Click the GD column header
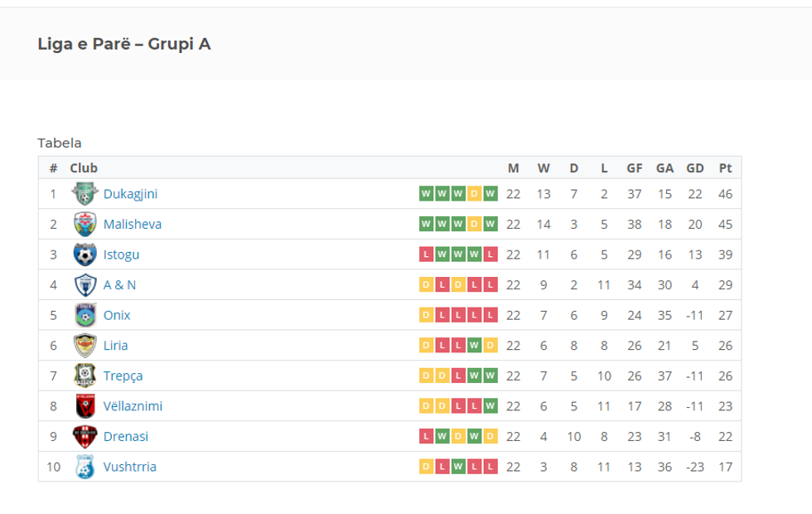This screenshot has width=812, height=514. (694, 167)
